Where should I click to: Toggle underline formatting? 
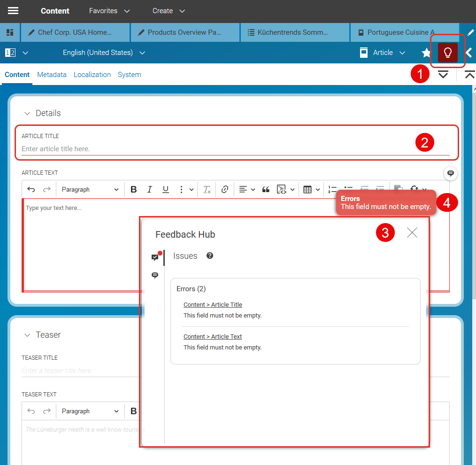(165, 189)
